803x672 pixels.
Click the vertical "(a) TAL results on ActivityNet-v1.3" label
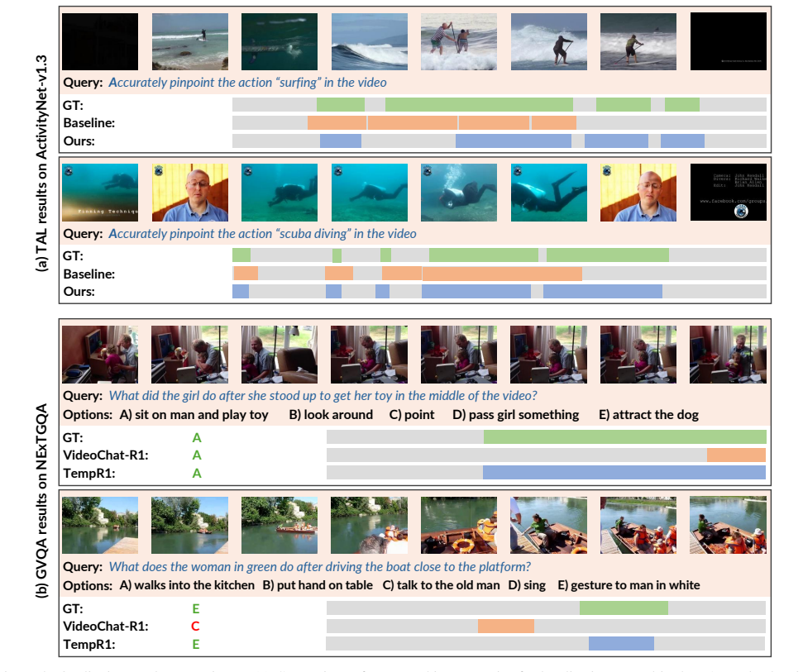[41, 163]
